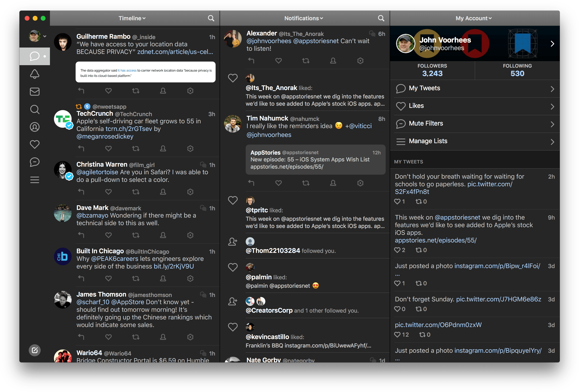
Task: Open pic.twitter.com/J7HGM6e86z link
Action: pos(499,299)
